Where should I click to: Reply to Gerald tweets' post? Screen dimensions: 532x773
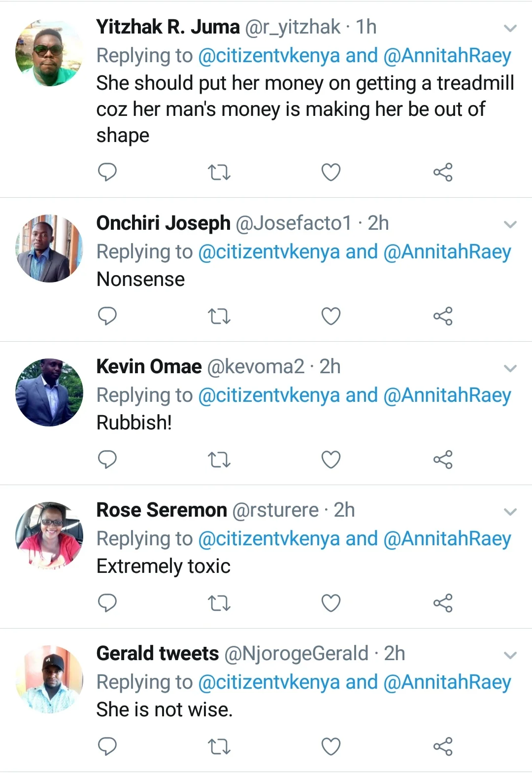point(107,746)
